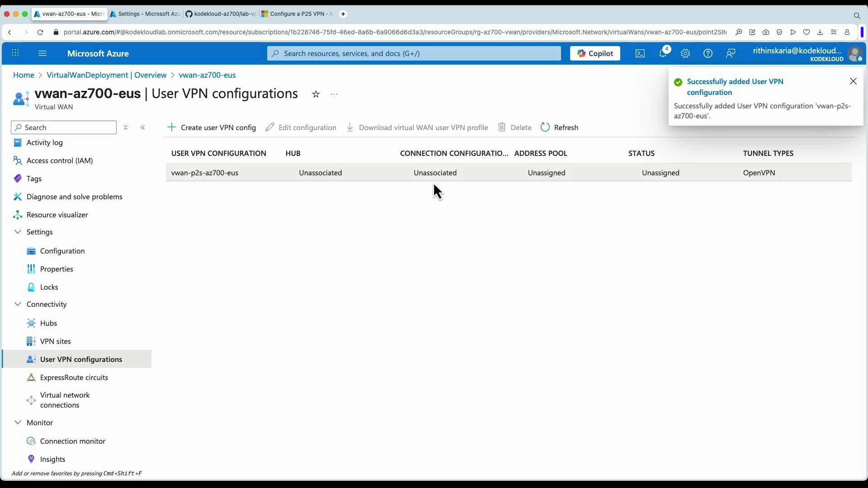
Task: Collapse the Monitor section
Action: [17, 422]
